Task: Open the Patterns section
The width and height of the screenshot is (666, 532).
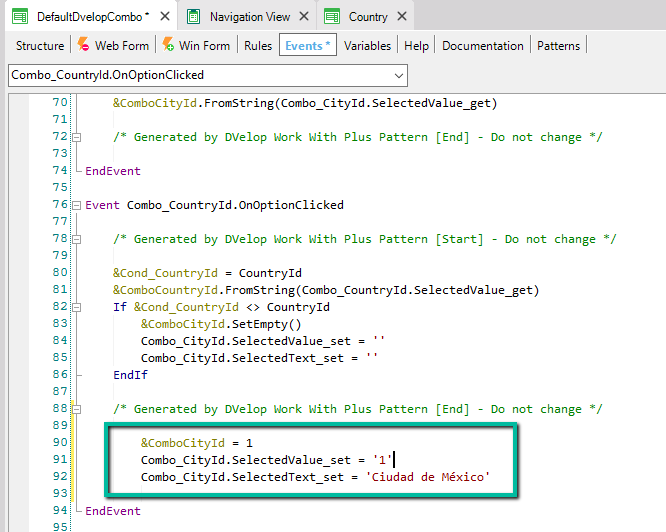Action: pyautogui.click(x=558, y=45)
